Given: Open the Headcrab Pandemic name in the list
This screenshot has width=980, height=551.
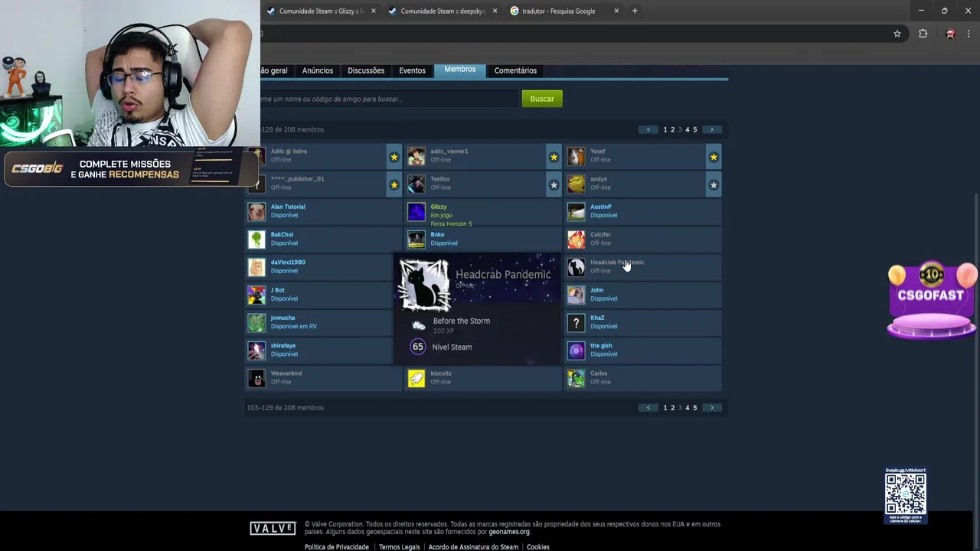Looking at the screenshot, I should (617, 262).
